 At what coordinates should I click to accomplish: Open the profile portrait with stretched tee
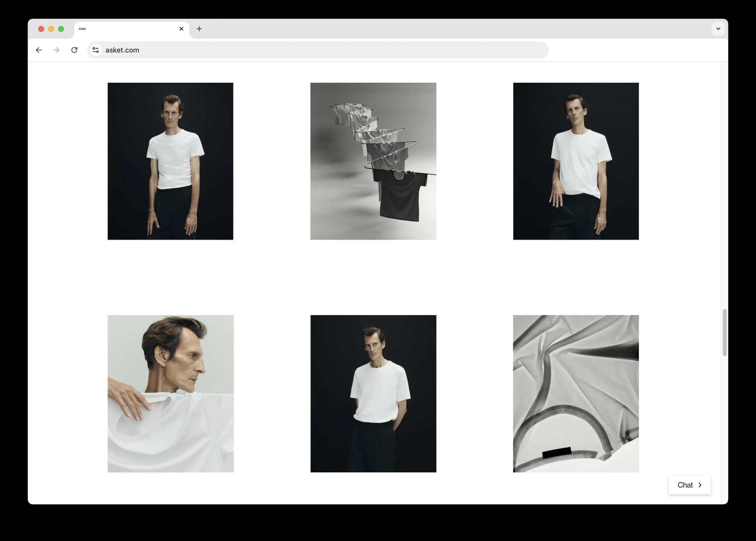click(x=170, y=394)
